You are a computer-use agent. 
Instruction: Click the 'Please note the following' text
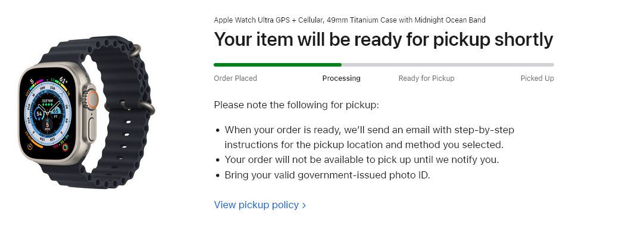click(x=296, y=105)
